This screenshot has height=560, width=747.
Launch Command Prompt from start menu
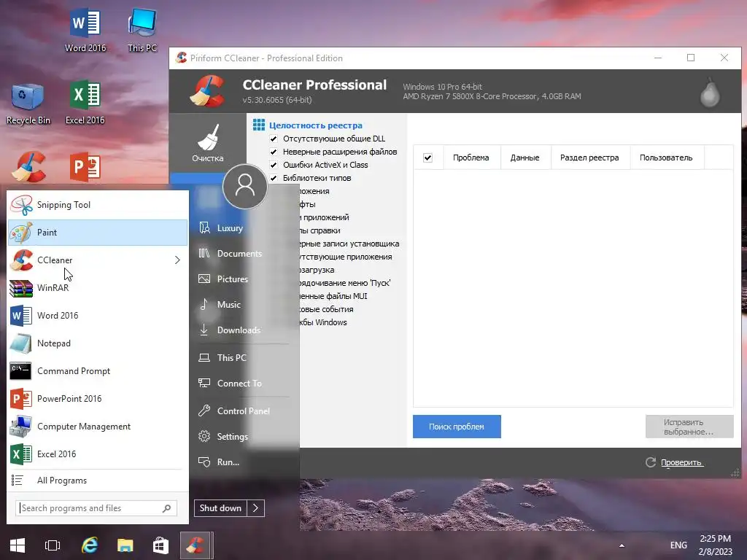coord(98,371)
